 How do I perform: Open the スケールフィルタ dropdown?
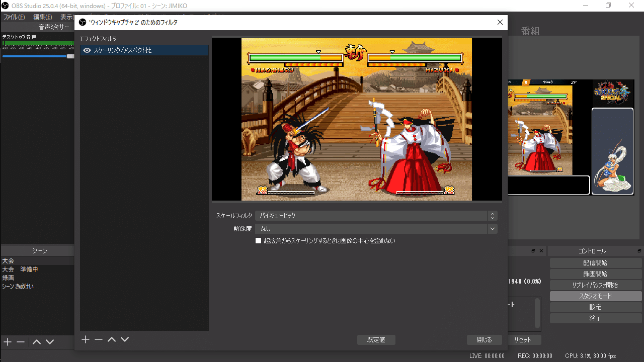[x=376, y=216]
